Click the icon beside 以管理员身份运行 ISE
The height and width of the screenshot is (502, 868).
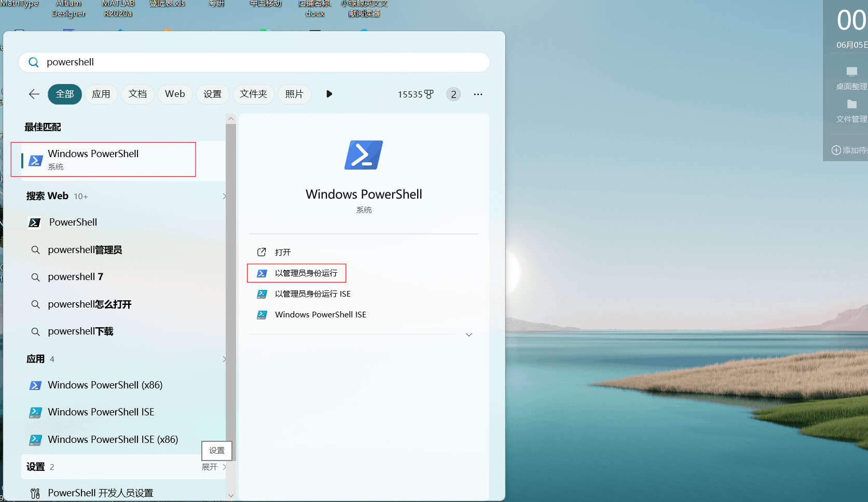[262, 294]
